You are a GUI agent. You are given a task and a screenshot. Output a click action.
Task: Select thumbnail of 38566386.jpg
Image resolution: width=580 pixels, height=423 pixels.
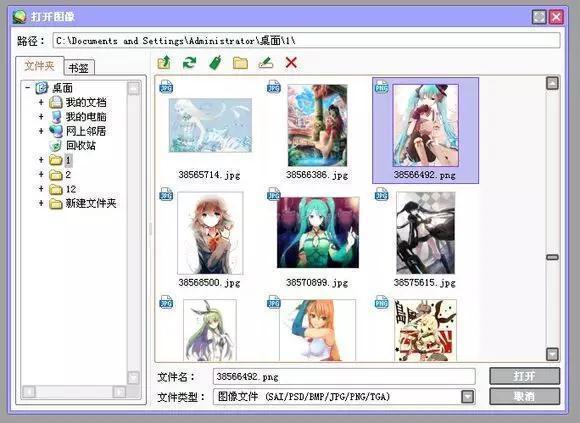click(x=317, y=125)
